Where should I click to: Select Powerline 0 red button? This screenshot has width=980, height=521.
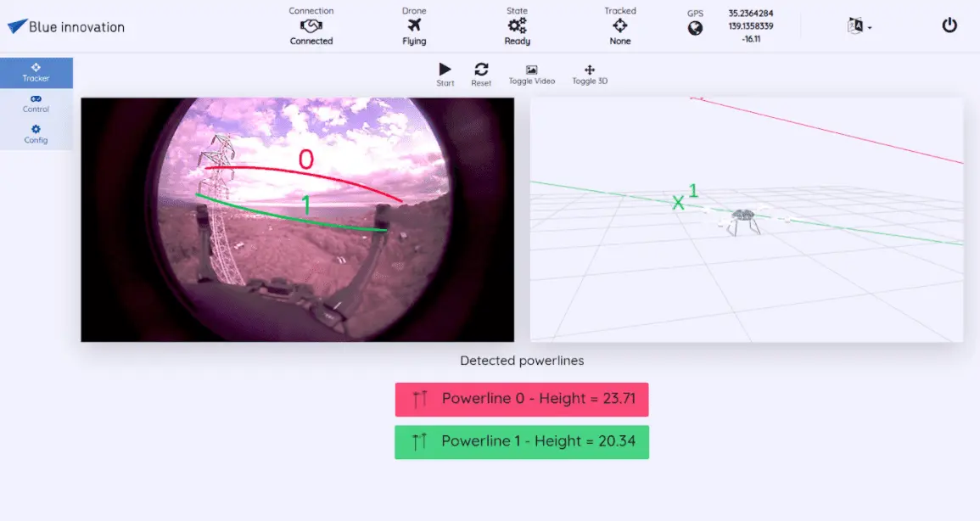pos(522,399)
